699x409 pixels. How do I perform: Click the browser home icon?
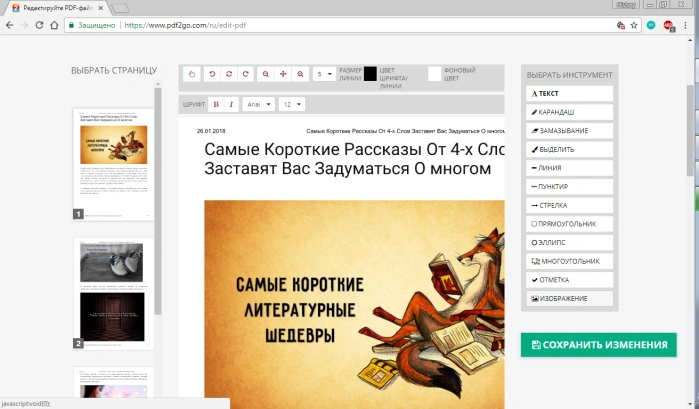54,25
